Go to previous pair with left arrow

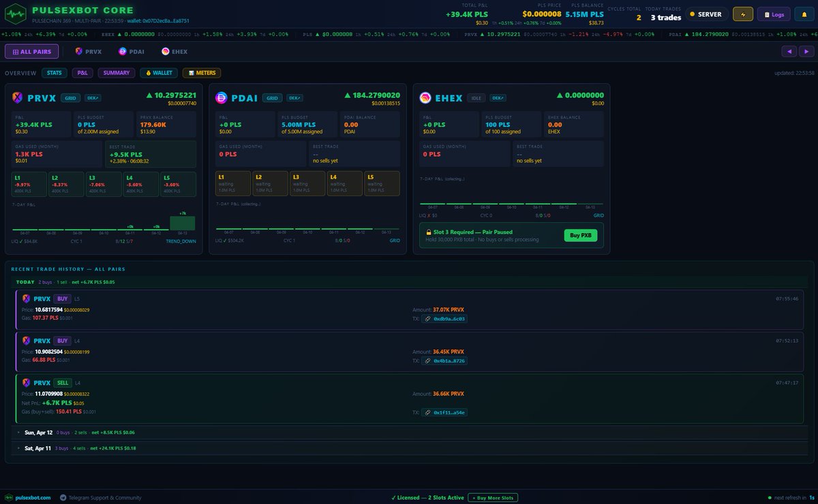789,51
